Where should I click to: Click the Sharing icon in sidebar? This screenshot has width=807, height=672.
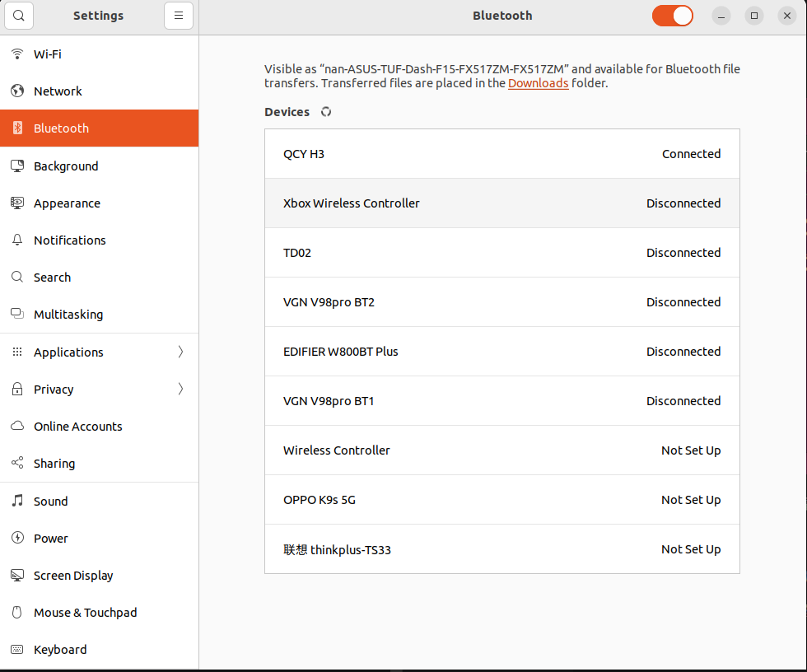pyautogui.click(x=17, y=463)
